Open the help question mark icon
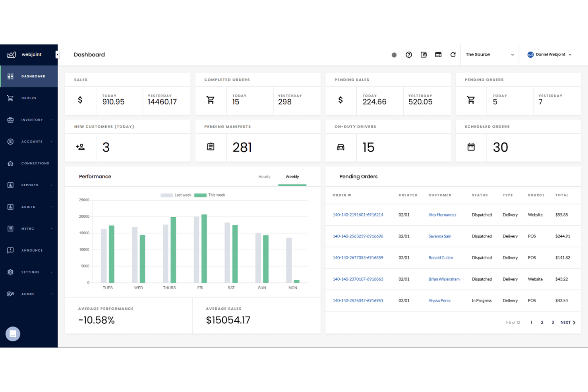The height and width of the screenshot is (392, 588). coord(409,55)
